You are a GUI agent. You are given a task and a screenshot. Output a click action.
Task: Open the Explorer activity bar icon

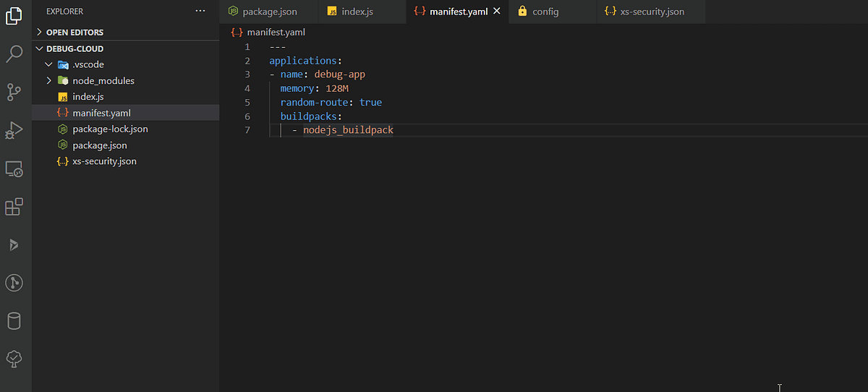[14, 16]
